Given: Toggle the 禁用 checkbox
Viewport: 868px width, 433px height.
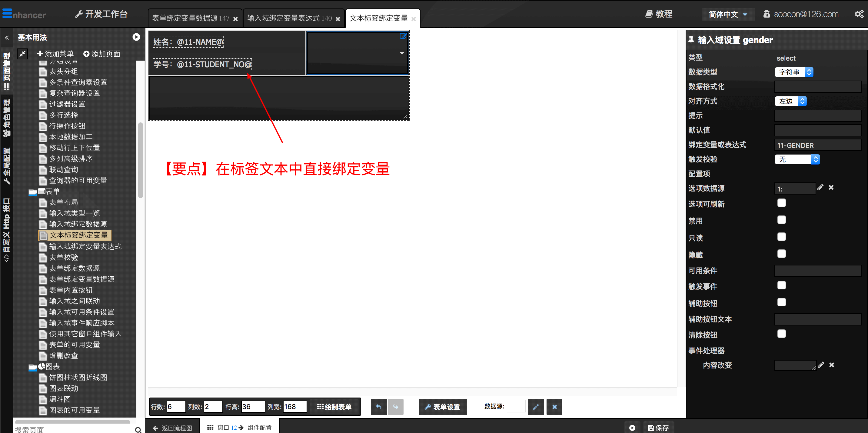Looking at the screenshot, I should (781, 220).
